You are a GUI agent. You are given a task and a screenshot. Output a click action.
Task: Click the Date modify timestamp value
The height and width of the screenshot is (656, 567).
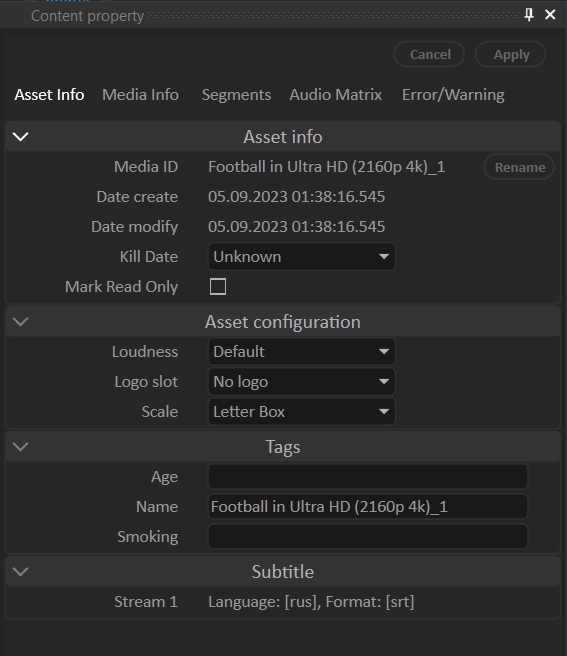(x=296, y=227)
